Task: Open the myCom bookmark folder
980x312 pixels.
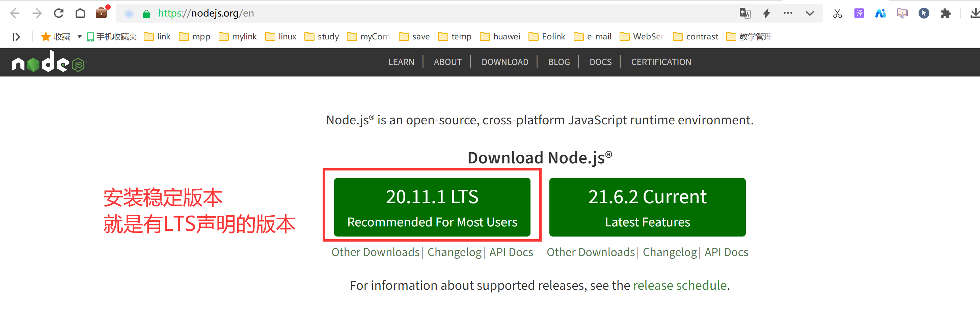Action: [x=369, y=36]
